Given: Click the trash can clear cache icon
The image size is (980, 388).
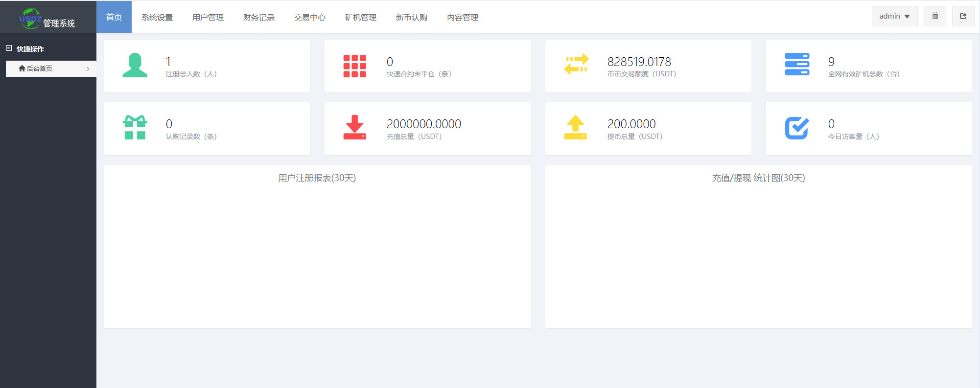Looking at the screenshot, I should (935, 16).
